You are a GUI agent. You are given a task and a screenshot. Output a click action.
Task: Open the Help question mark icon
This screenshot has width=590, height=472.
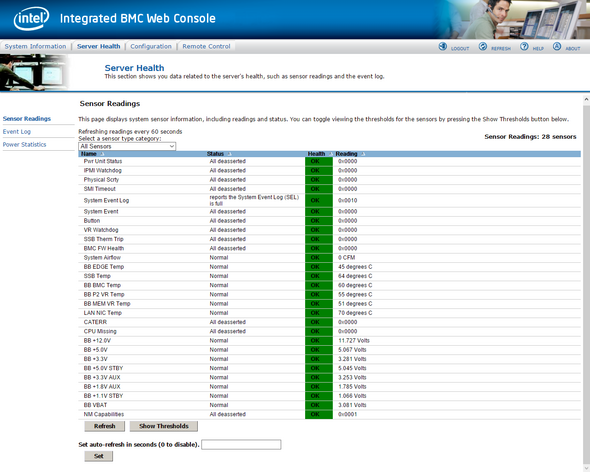tap(524, 46)
